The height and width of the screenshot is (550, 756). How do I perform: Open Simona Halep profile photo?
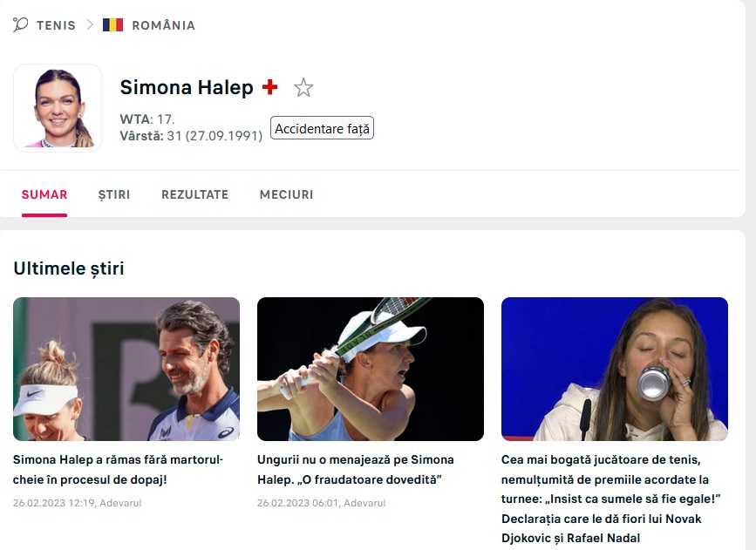(58, 108)
